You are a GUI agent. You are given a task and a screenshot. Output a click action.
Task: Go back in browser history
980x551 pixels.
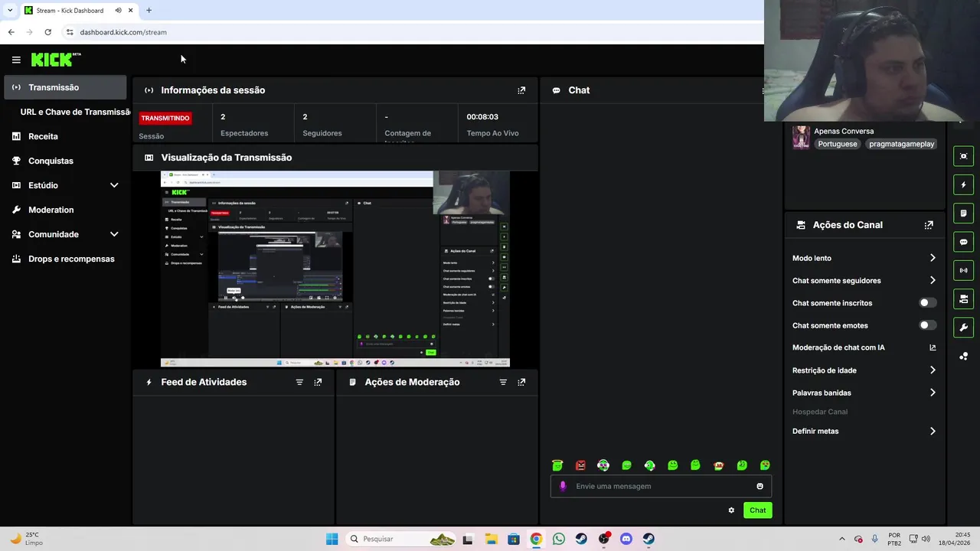(11, 32)
